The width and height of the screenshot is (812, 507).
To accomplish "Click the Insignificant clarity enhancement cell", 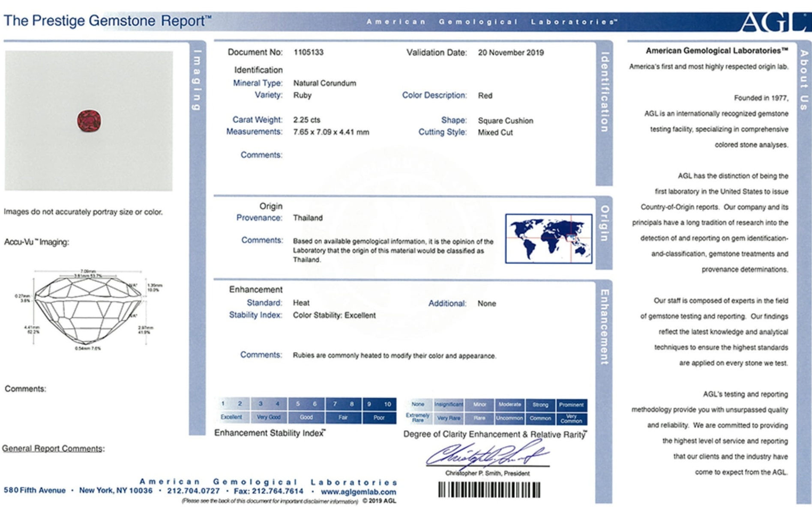I will point(449,404).
